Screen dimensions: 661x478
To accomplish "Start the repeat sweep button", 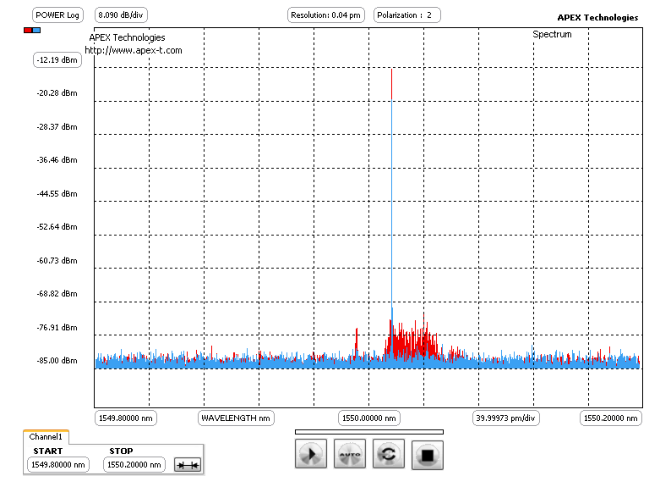I will [x=384, y=454].
